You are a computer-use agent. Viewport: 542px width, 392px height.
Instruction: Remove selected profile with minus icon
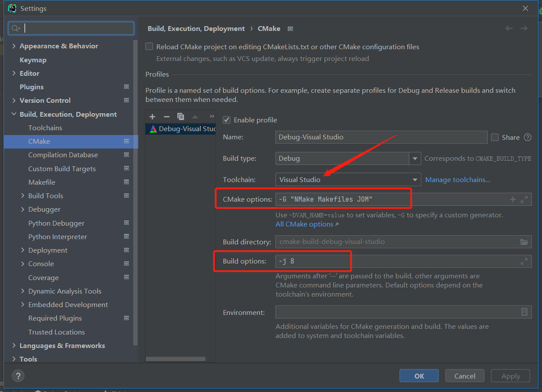(x=166, y=117)
